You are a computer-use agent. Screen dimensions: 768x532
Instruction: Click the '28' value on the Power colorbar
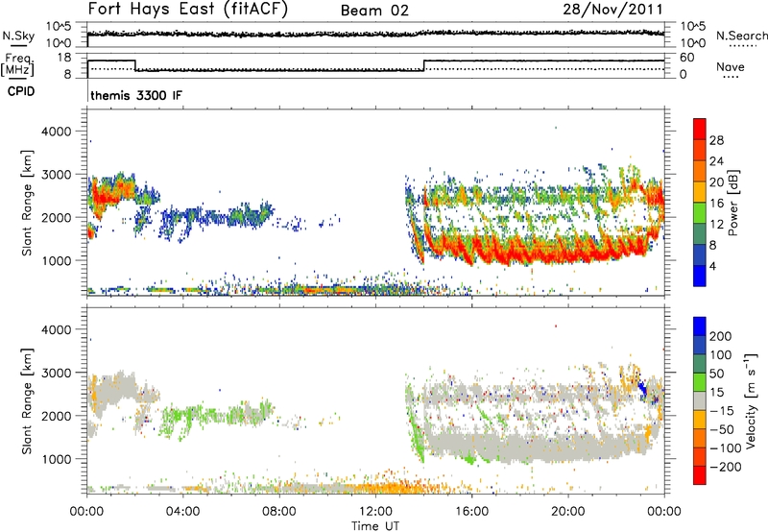[x=716, y=140]
